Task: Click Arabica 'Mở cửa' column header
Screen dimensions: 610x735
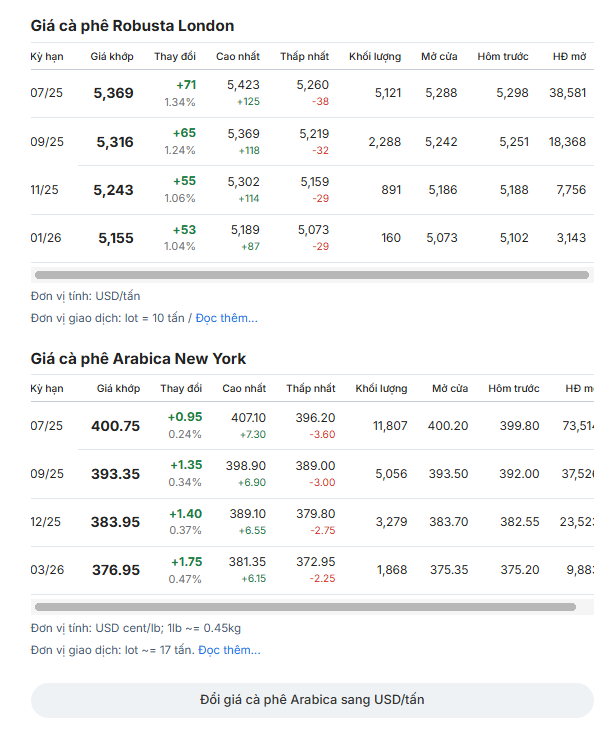Action: click(450, 388)
